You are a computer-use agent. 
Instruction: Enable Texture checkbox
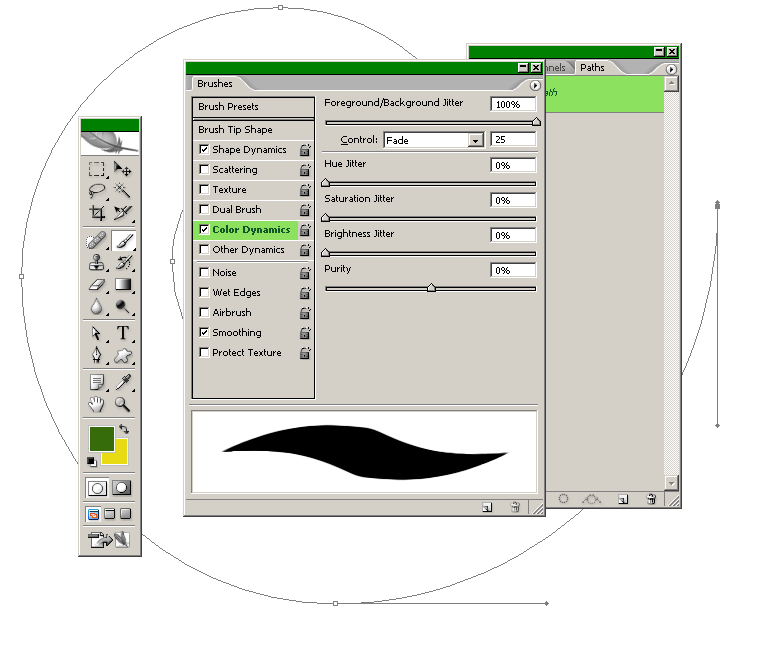204,189
